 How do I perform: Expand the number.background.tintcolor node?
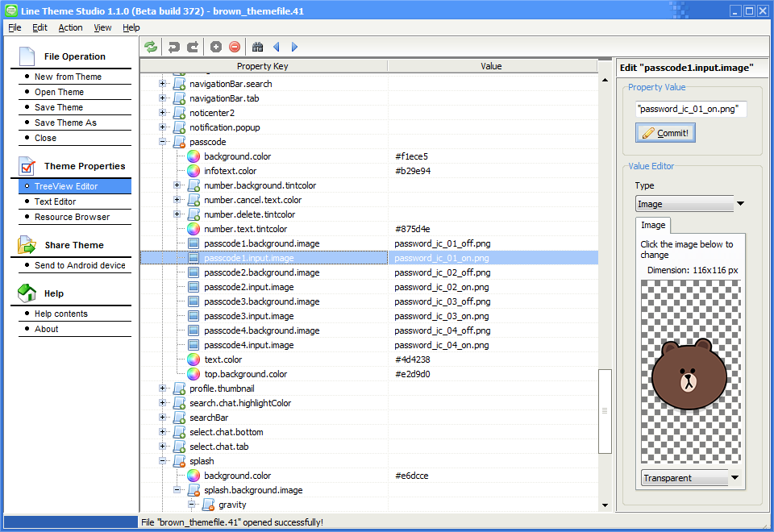(x=178, y=185)
